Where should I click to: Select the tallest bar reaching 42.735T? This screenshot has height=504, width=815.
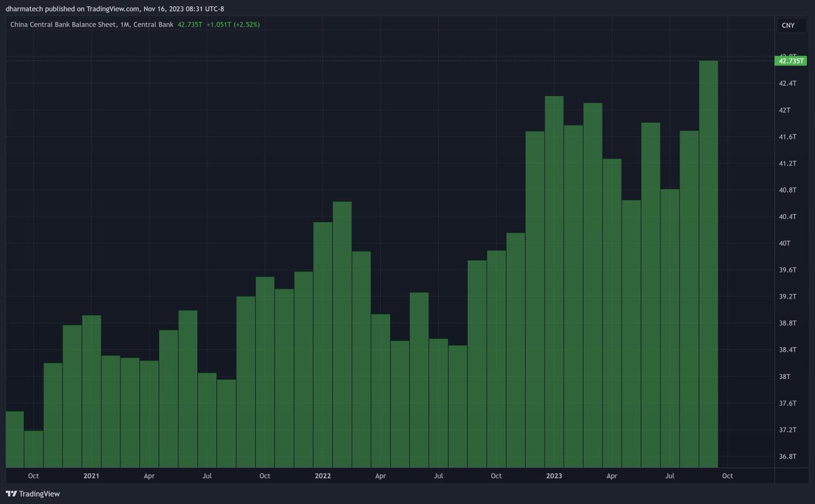click(x=708, y=264)
